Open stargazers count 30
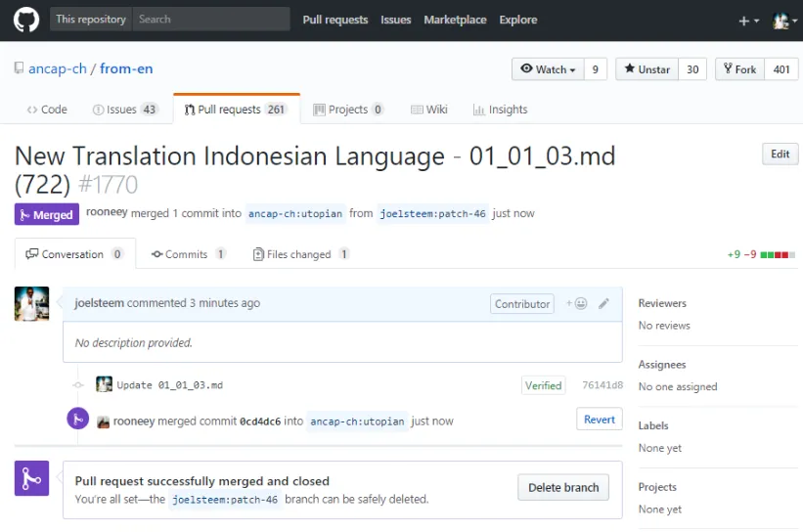The height and width of the screenshot is (532, 803). coord(692,69)
